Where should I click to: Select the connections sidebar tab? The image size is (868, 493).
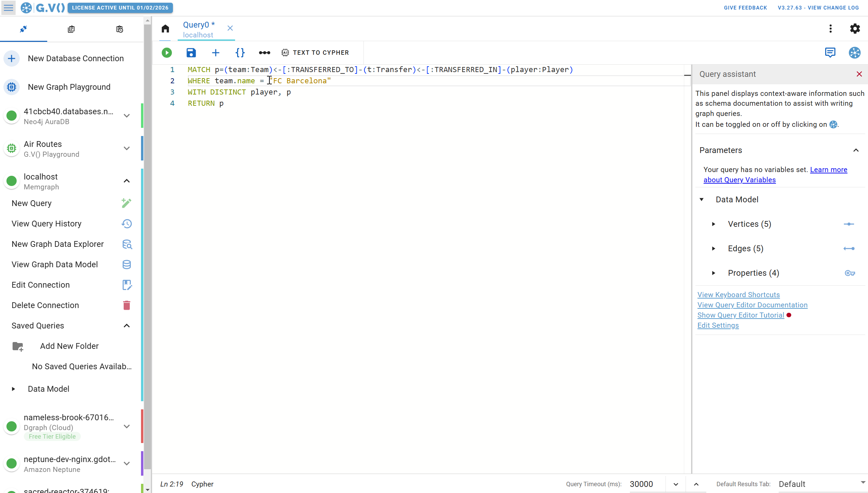[23, 29]
